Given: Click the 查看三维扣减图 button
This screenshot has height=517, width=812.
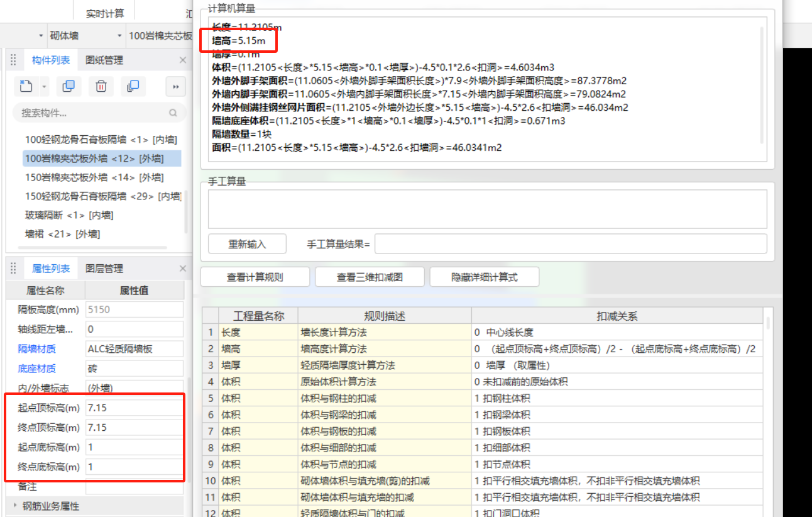Looking at the screenshot, I should pos(370,277).
